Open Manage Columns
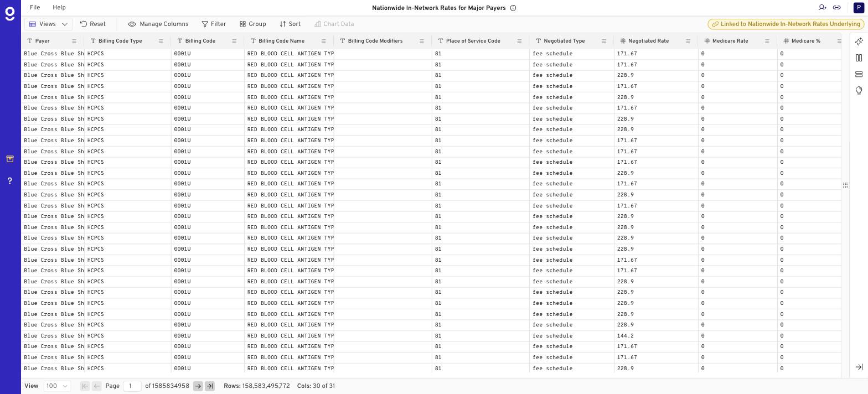Screen dimensions: 868x394 point(158,24)
